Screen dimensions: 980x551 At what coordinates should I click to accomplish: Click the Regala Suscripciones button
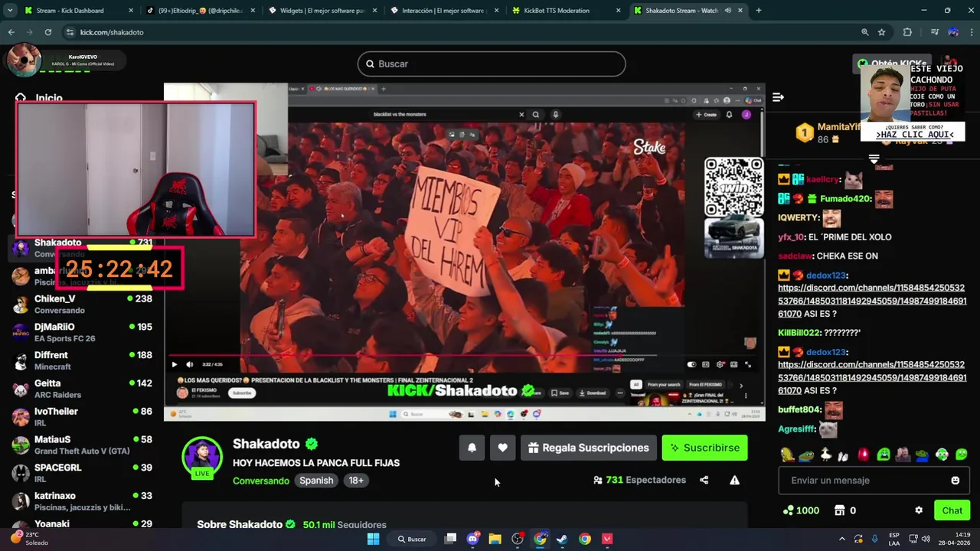(x=588, y=448)
